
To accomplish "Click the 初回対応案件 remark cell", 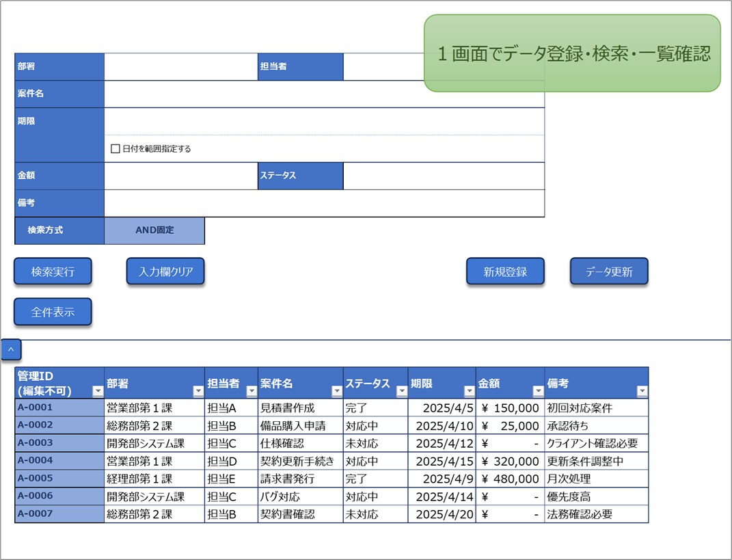I will (x=597, y=408).
